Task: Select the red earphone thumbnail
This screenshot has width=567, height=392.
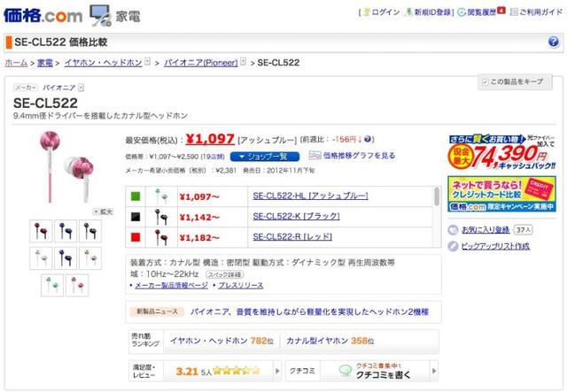Action: (x=41, y=231)
